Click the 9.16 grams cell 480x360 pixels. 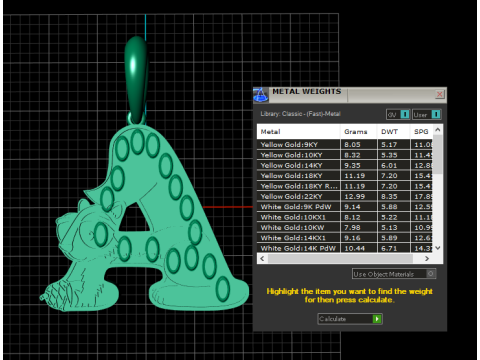click(x=359, y=238)
